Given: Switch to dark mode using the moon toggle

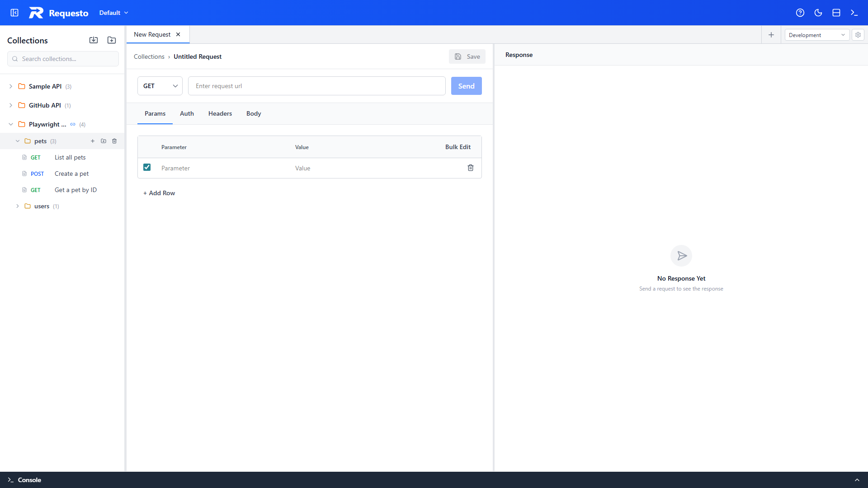Looking at the screenshot, I should [x=818, y=13].
